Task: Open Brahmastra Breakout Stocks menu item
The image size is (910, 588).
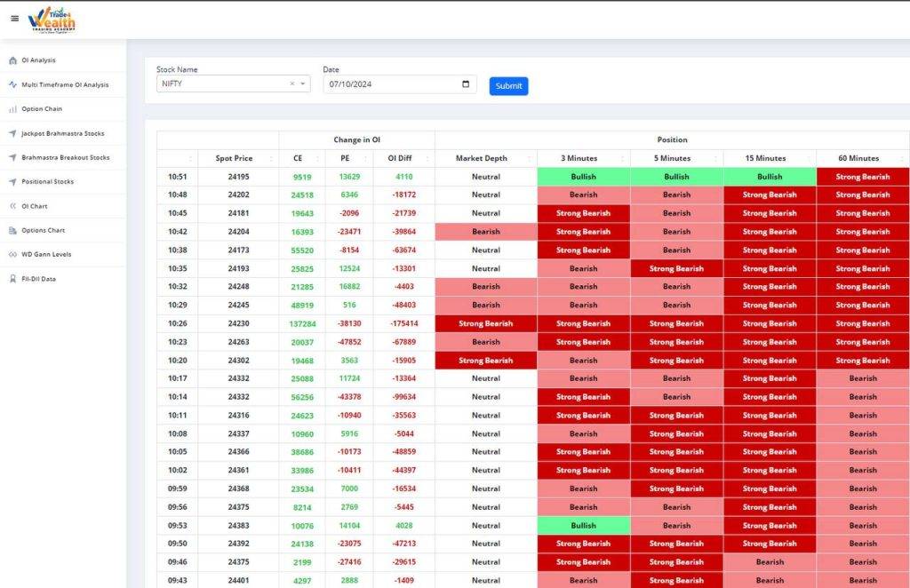Action: point(66,157)
